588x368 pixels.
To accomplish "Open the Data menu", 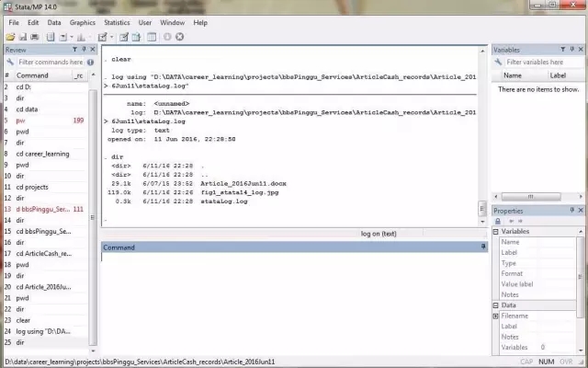I will click(54, 22).
